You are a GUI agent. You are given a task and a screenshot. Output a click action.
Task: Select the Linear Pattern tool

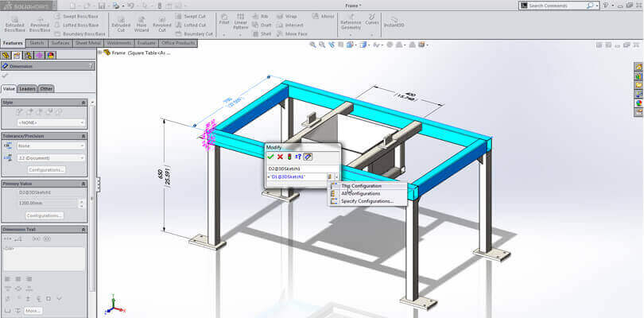pos(240,21)
